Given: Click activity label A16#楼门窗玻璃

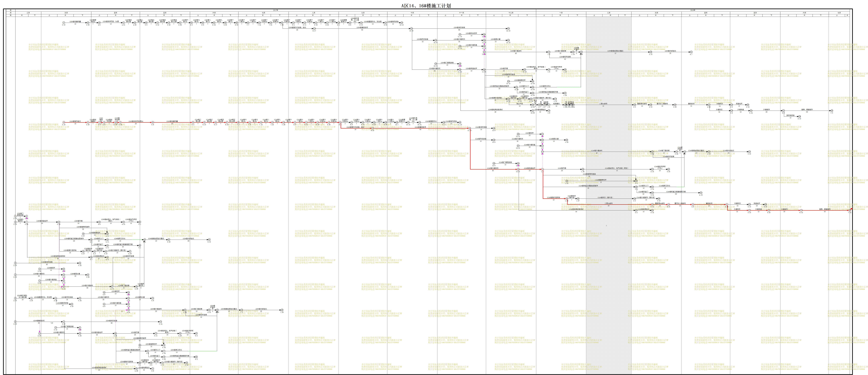Looking at the screenshot, I should pos(560,51).
